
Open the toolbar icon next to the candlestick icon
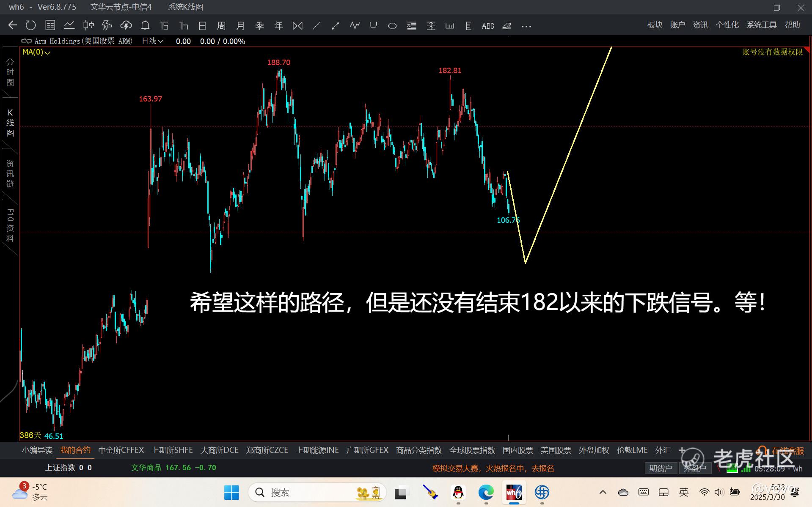point(107,25)
